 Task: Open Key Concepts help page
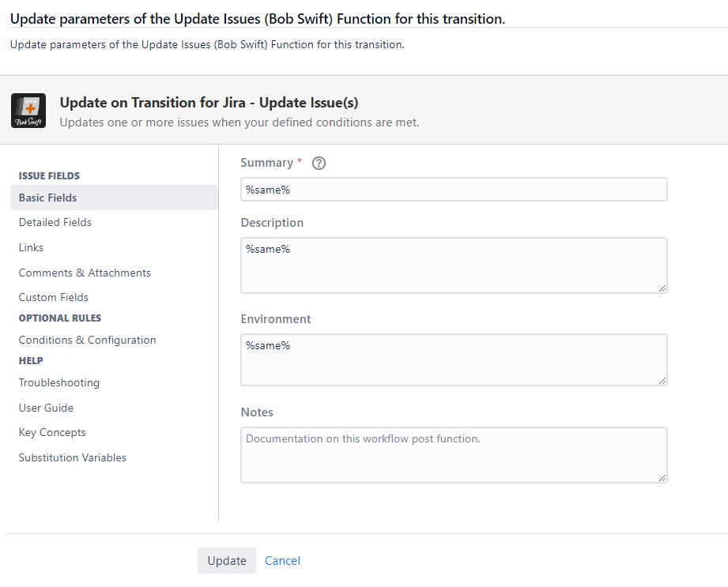(52, 432)
